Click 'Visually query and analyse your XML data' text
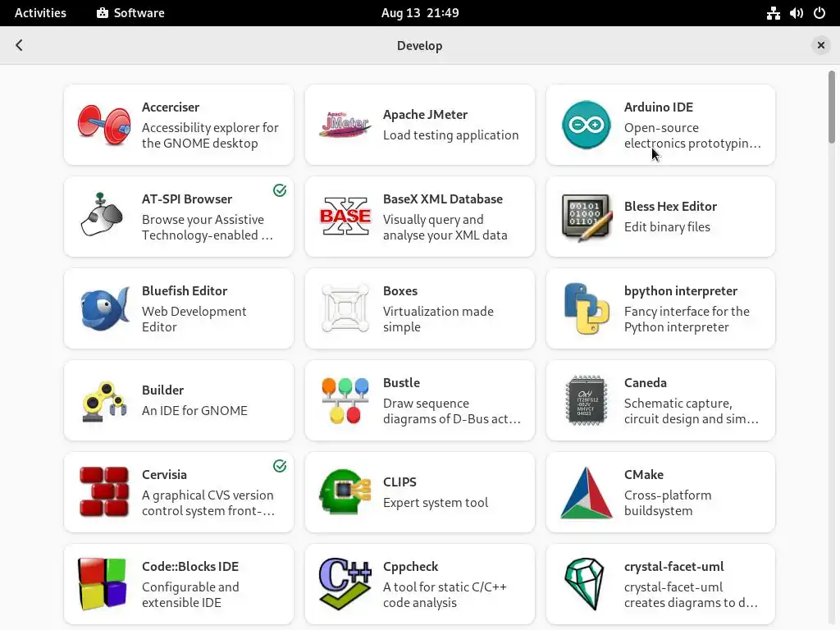840x630 pixels. 445,227
